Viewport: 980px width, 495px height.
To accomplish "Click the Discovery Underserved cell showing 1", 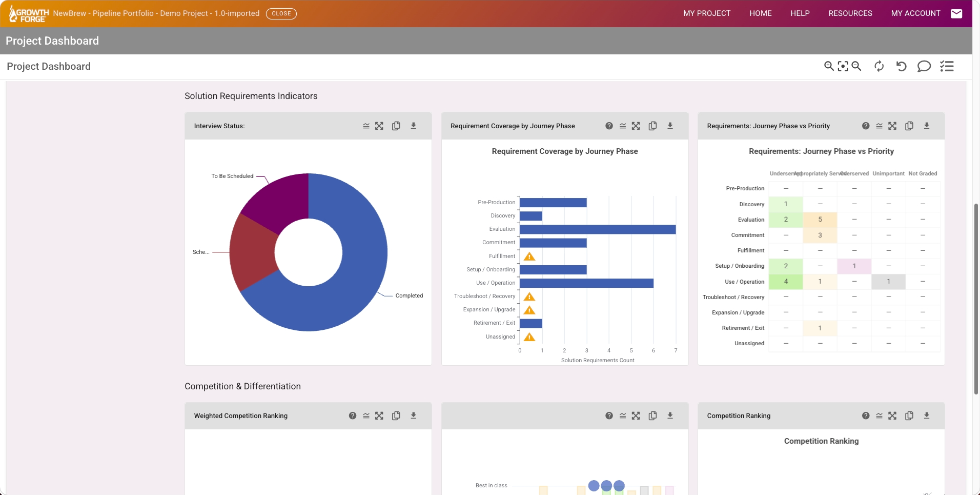I will tap(786, 204).
